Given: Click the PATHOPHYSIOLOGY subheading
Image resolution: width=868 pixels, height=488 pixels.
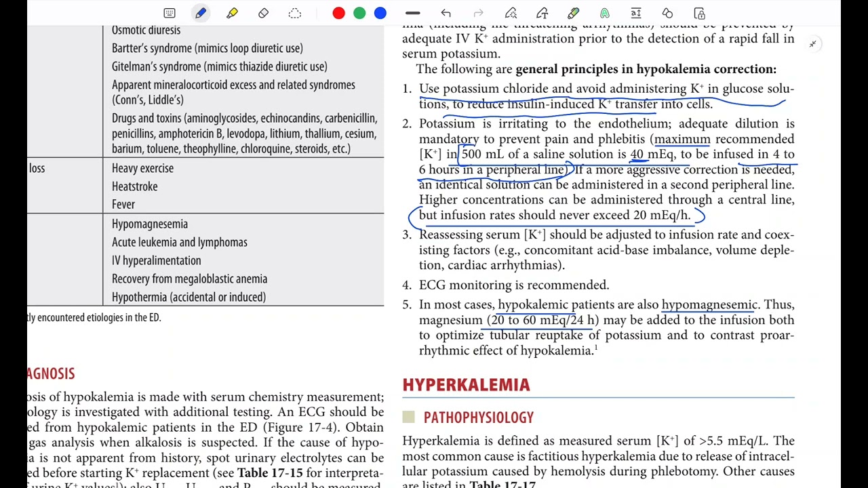Looking at the screenshot, I should [479, 418].
